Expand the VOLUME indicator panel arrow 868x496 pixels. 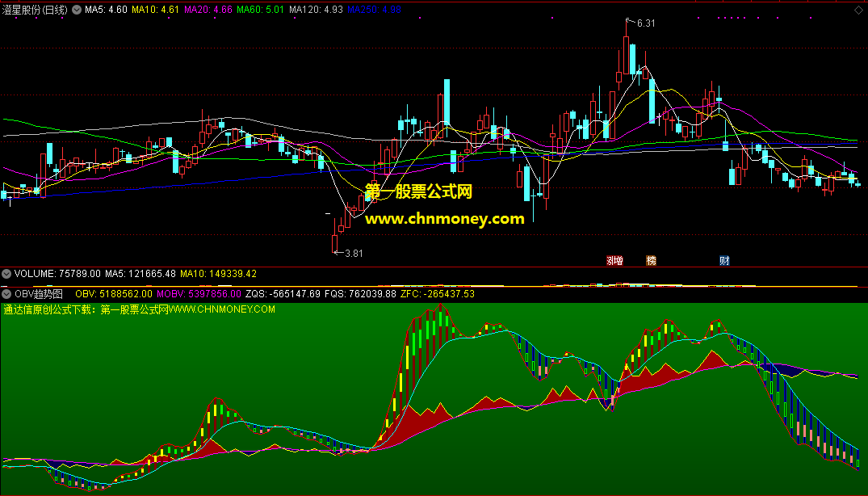point(6,274)
